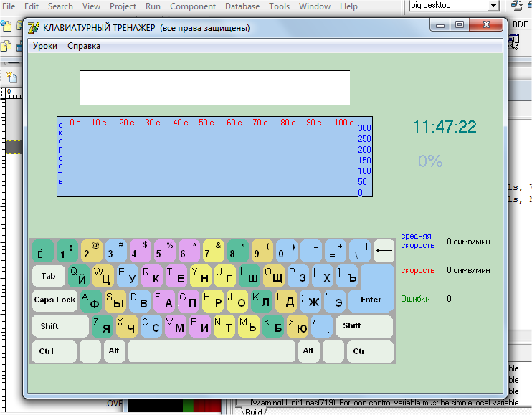
Task: Click the on-screen C С key
Action: pos(151,326)
